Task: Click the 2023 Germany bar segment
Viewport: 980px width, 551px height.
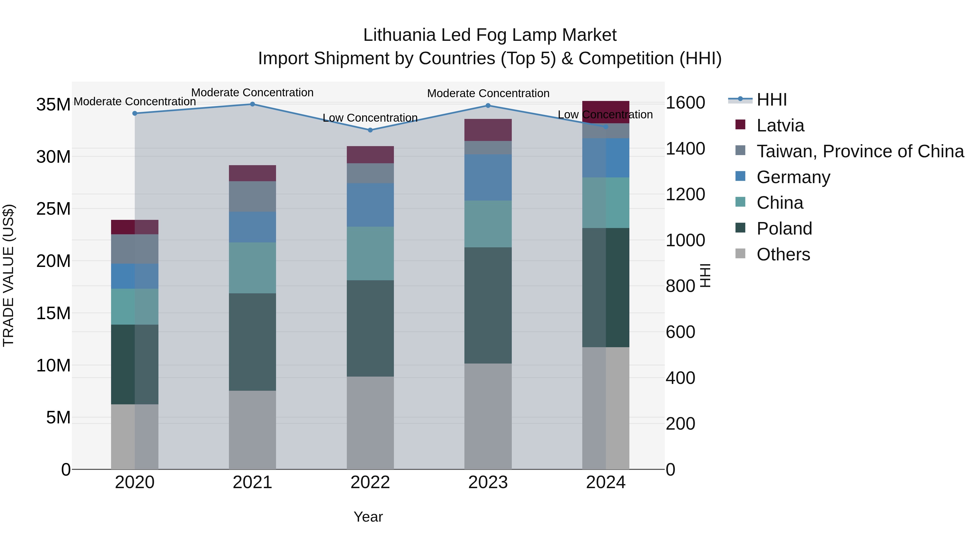Action: point(488,178)
